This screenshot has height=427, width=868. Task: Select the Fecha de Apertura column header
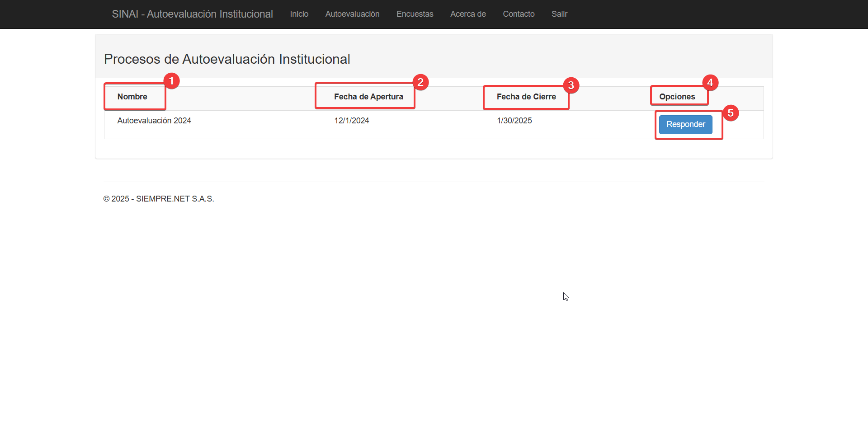[x=368, y=97]
